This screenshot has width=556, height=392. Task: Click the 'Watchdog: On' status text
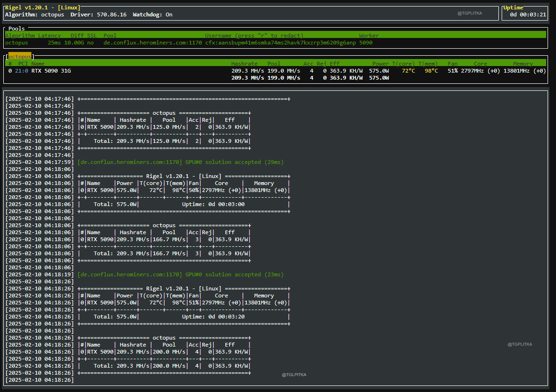click(153, 15)
